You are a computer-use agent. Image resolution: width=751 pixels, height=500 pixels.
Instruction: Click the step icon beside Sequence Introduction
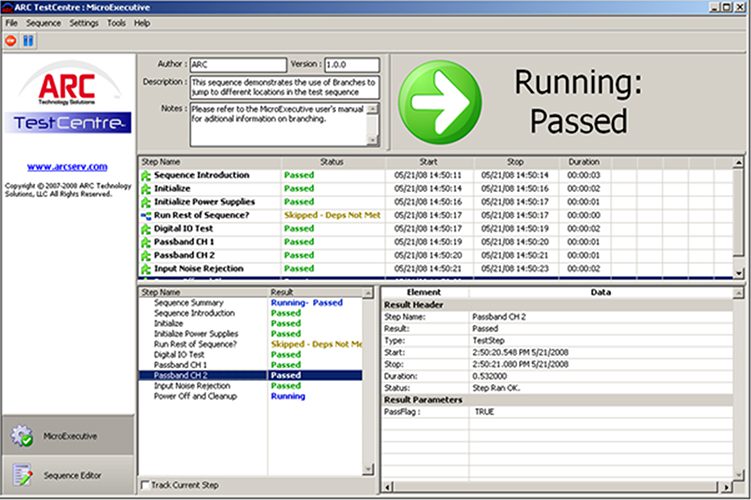point(146,175)
